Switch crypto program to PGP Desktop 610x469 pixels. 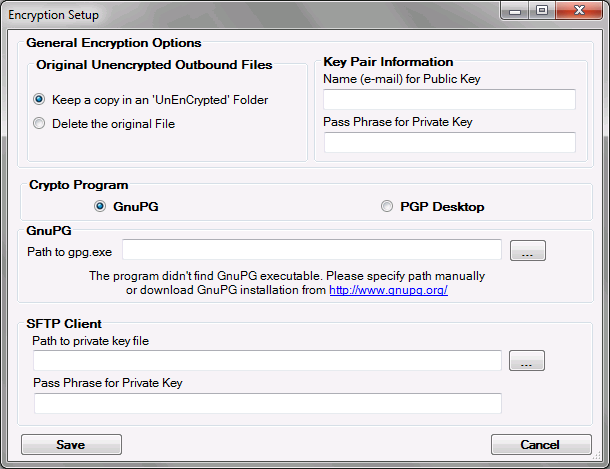387,207
